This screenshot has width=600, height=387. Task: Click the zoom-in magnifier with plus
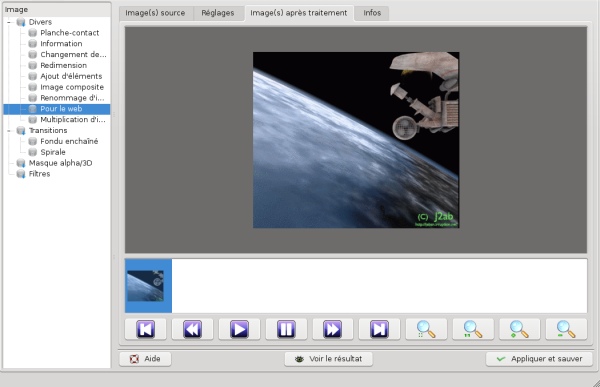(519, 329)
